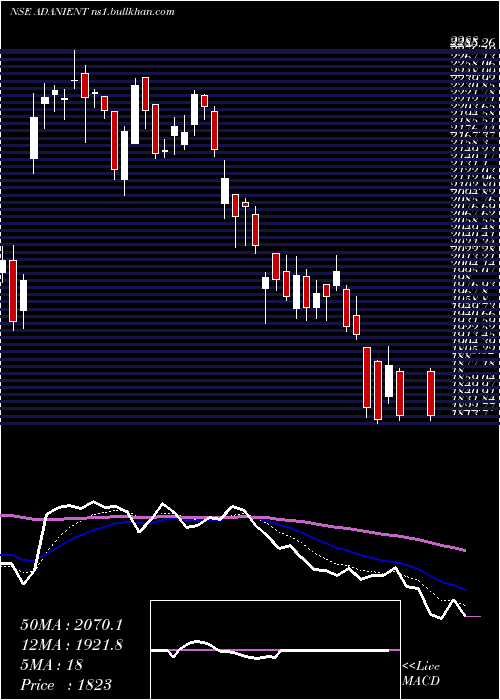Click the <<Live MACD label
Image resolution: width=500 pixels, height=700 pixels.
pyautogui.click(x=421, y=674)
